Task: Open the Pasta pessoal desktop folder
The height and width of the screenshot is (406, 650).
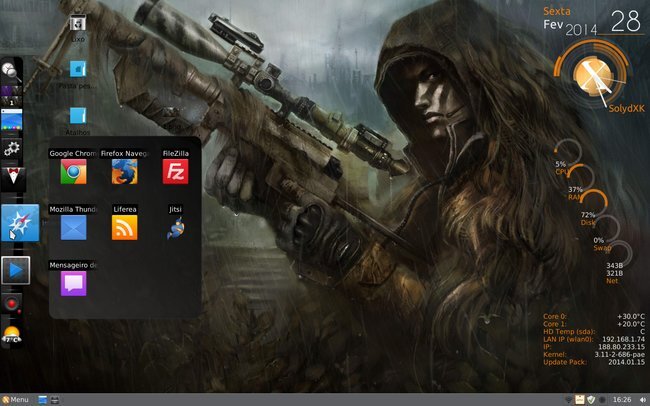Action: point(78,69)
